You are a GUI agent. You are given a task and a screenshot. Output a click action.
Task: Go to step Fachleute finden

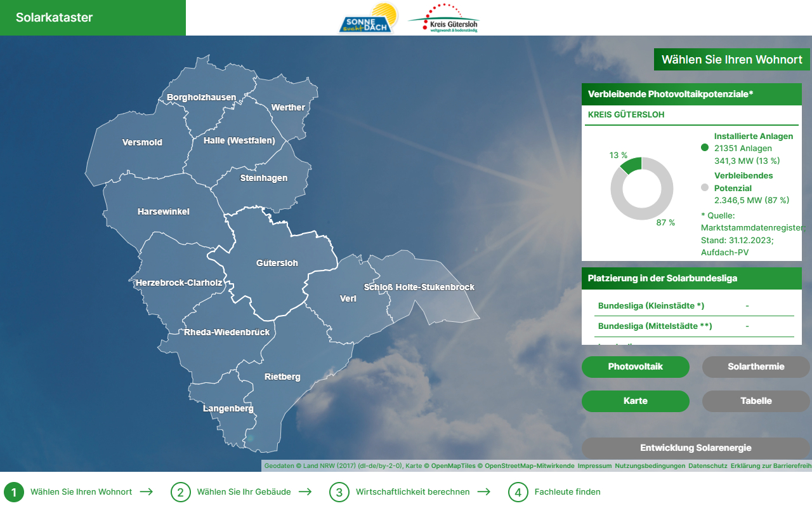[568, 492]
